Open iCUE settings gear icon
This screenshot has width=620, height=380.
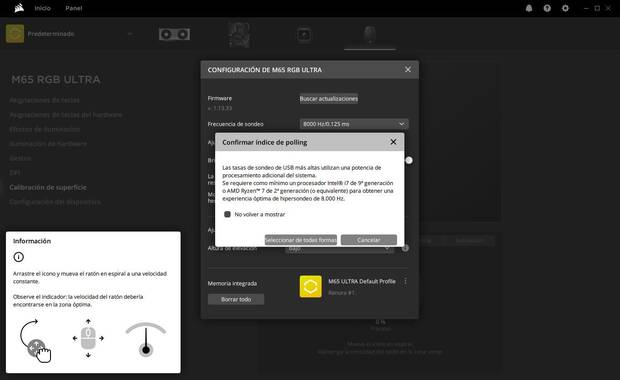click(565, 8)
